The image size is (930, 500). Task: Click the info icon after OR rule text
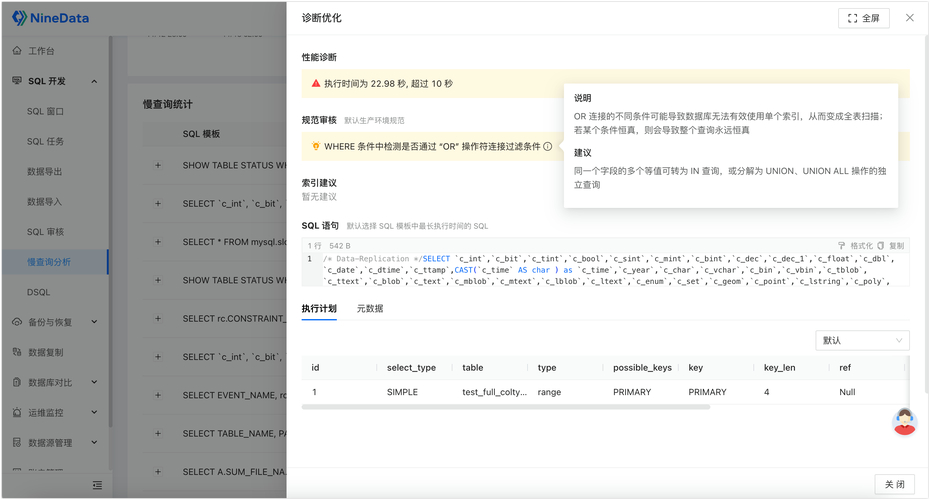(x=548, y=146)
